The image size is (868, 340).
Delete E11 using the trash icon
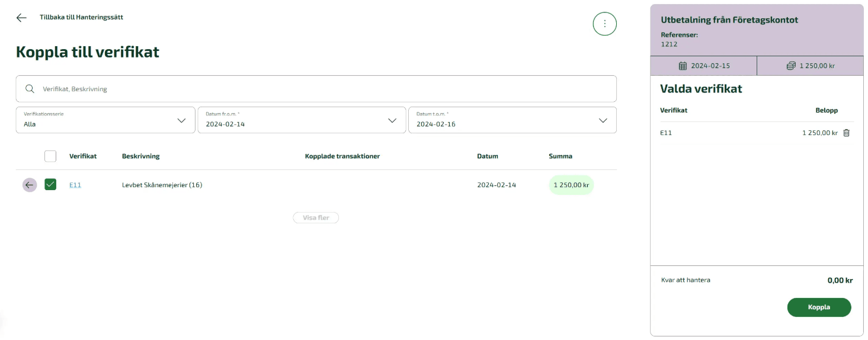846,133
